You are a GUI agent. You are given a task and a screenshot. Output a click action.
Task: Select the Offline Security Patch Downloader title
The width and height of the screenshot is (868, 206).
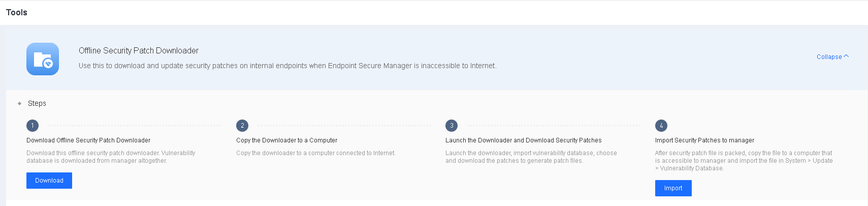[139, 50]
